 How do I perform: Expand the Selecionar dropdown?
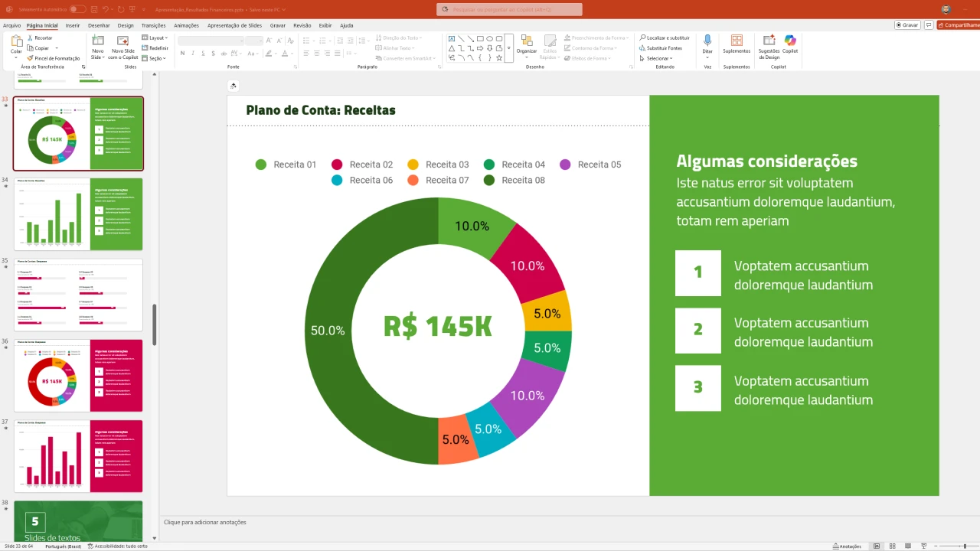(x=658, y=58)
